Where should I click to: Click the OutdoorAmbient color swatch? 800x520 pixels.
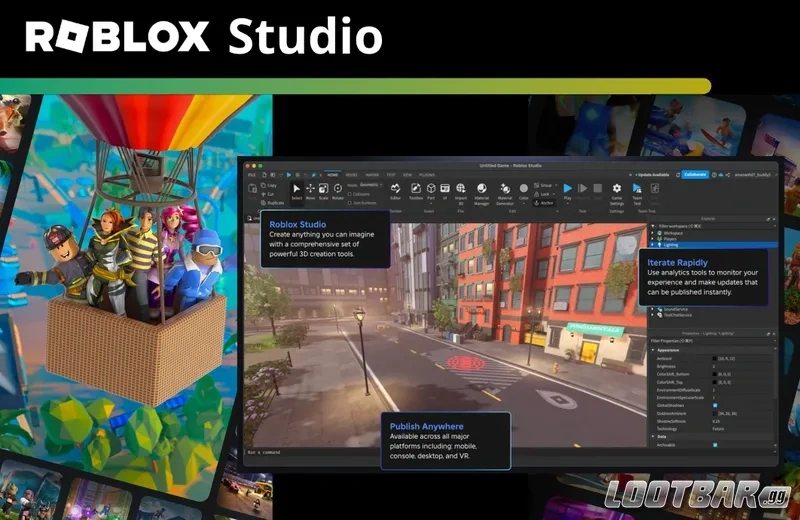point(714,413)
